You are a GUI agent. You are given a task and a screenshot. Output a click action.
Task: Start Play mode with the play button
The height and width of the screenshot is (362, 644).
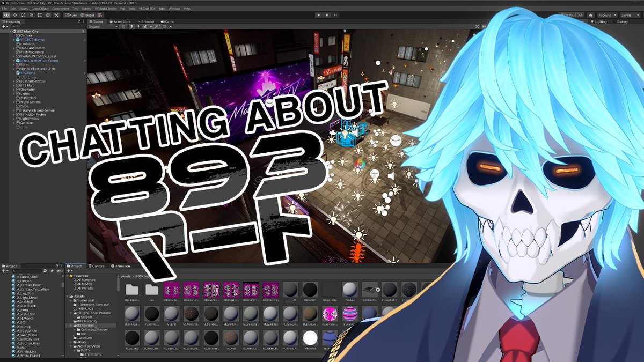(318, 15)
